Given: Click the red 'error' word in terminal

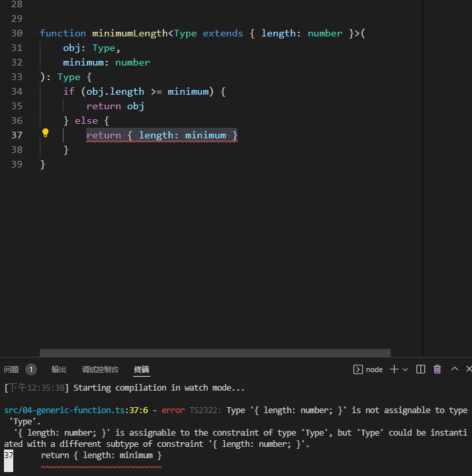Looking at the screenshot, I should click(173, 410).
